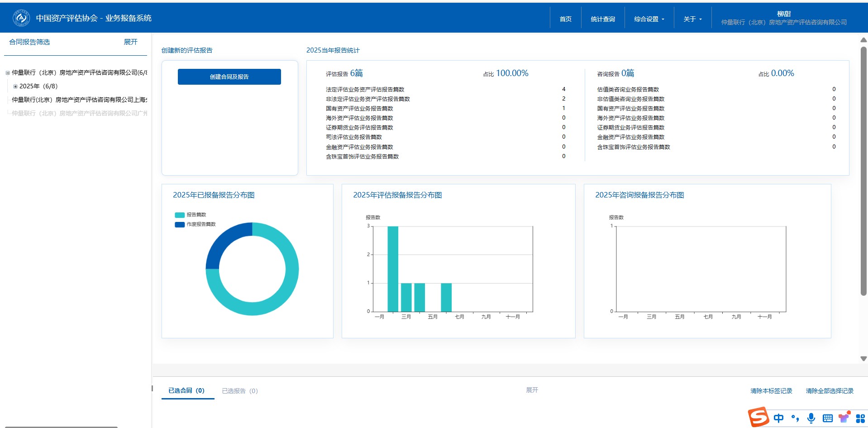Open the 综合设置 dropdown menu
Image resolution: width=868 pixels, height=428 pixels.
tap(649, 19)
